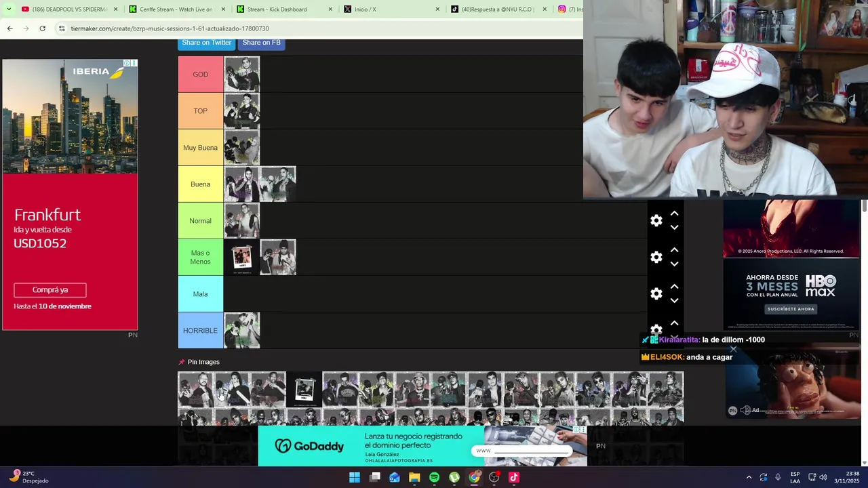Open uTorrent from the taskbar

click(454, 477)
